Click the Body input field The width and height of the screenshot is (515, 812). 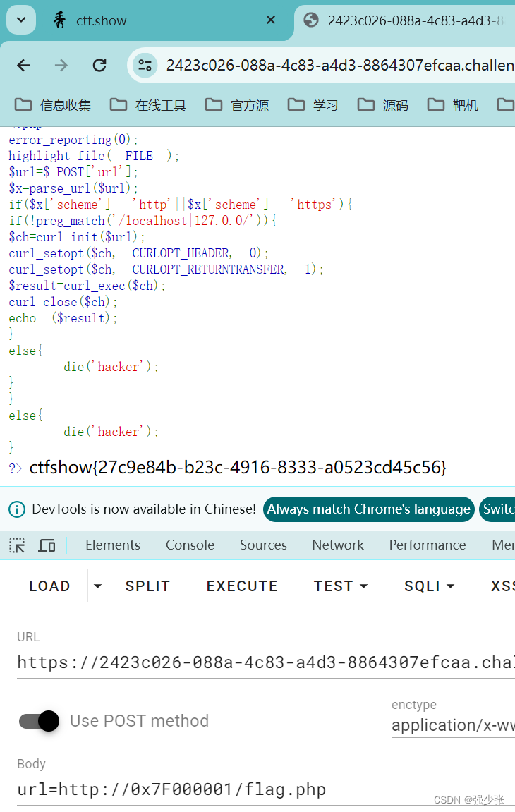[266, 789]
